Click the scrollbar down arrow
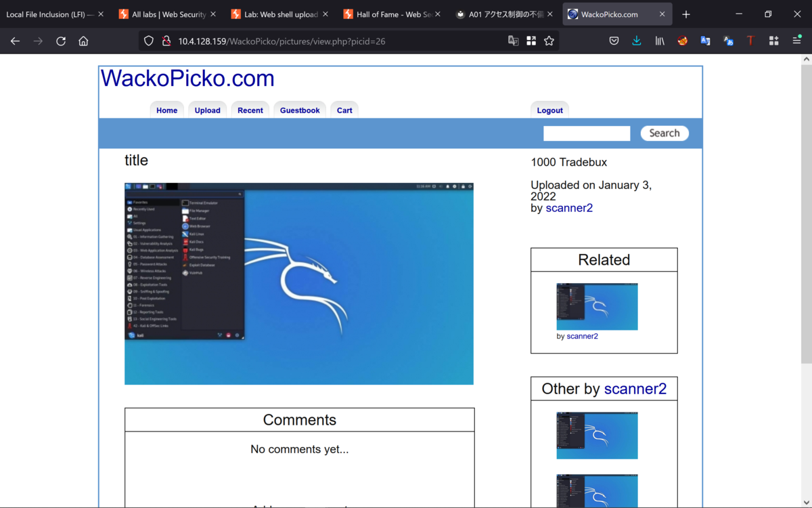The image size is (812, 508). (806, 502)
